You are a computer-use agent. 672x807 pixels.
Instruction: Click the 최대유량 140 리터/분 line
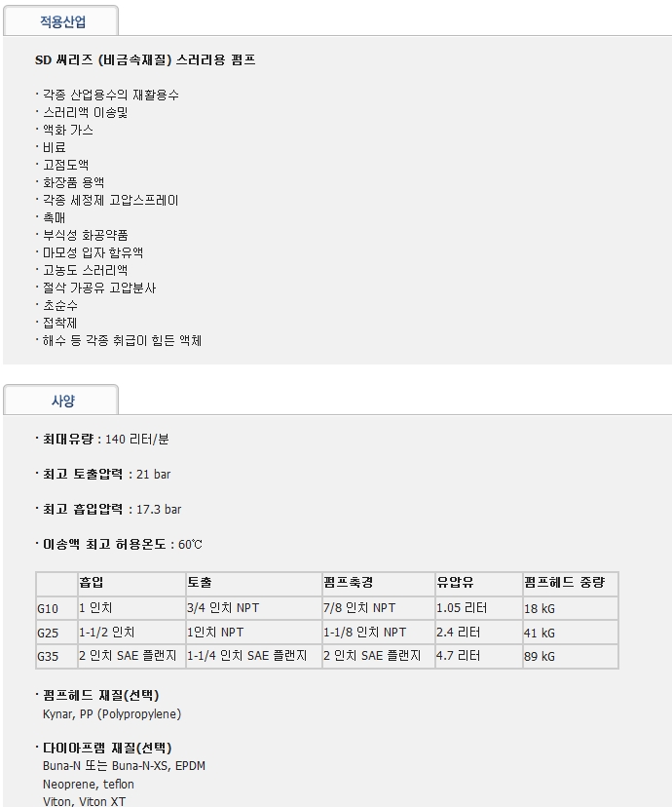105,440
